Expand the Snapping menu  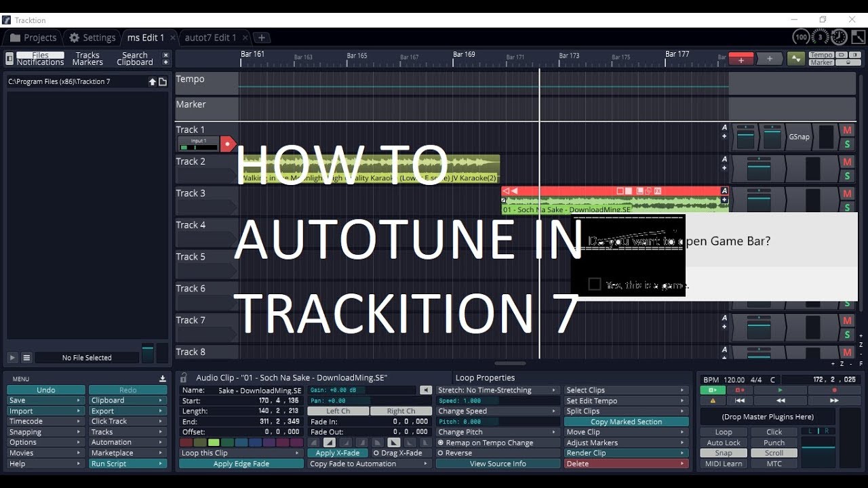(x=45, y=432)
